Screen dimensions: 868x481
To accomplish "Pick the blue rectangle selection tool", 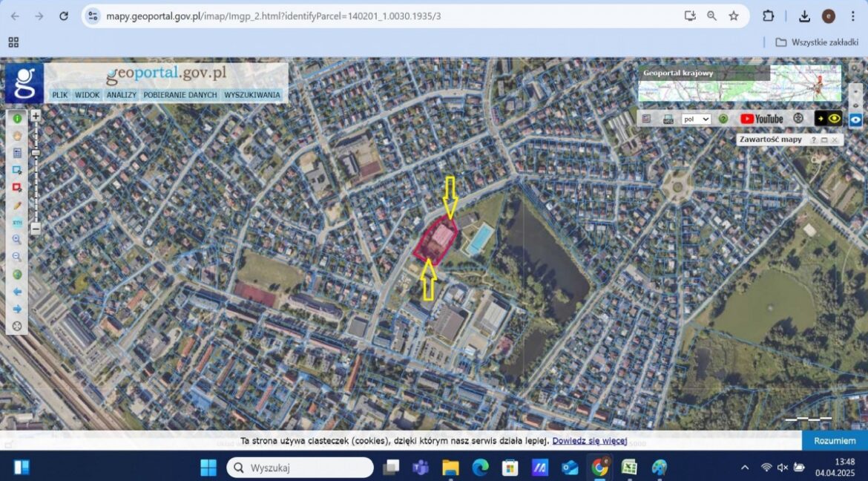I will [x=17, y=170].
